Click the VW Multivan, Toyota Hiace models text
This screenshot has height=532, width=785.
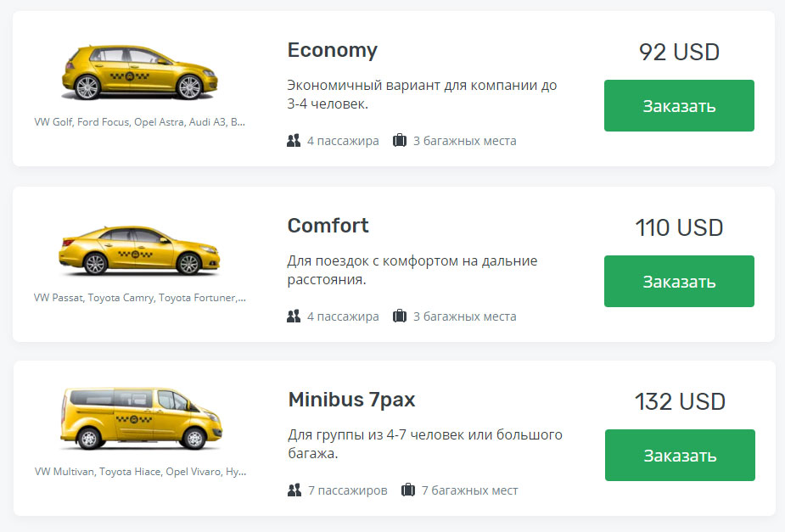pyautogui.click(x=141, y=472)
